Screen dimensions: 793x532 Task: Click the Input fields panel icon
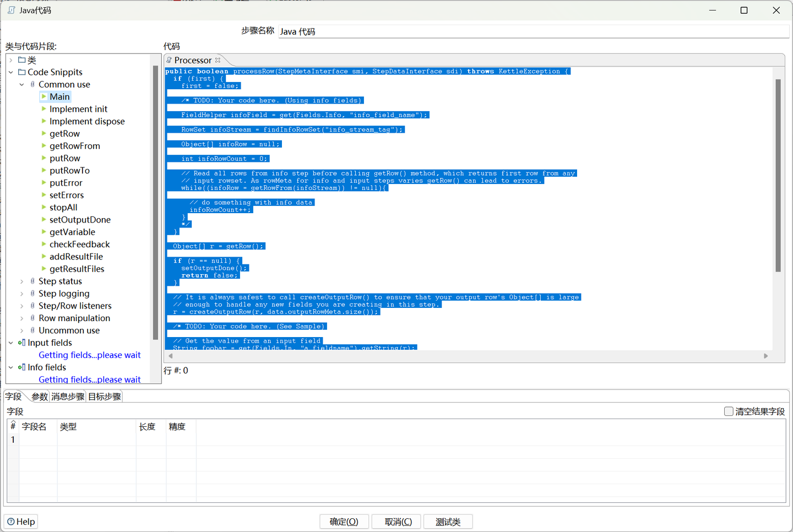point(21,343)
